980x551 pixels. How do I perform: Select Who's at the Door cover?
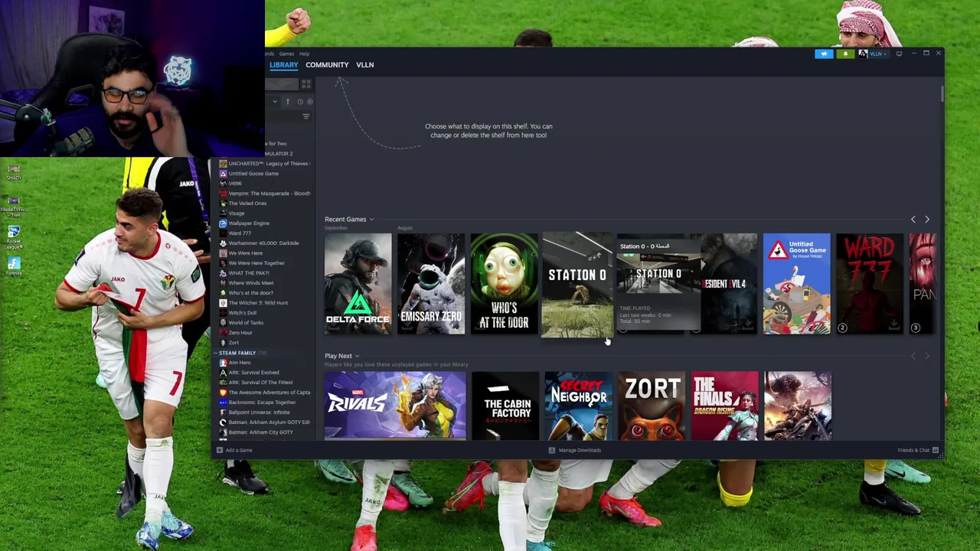(504, 284)
